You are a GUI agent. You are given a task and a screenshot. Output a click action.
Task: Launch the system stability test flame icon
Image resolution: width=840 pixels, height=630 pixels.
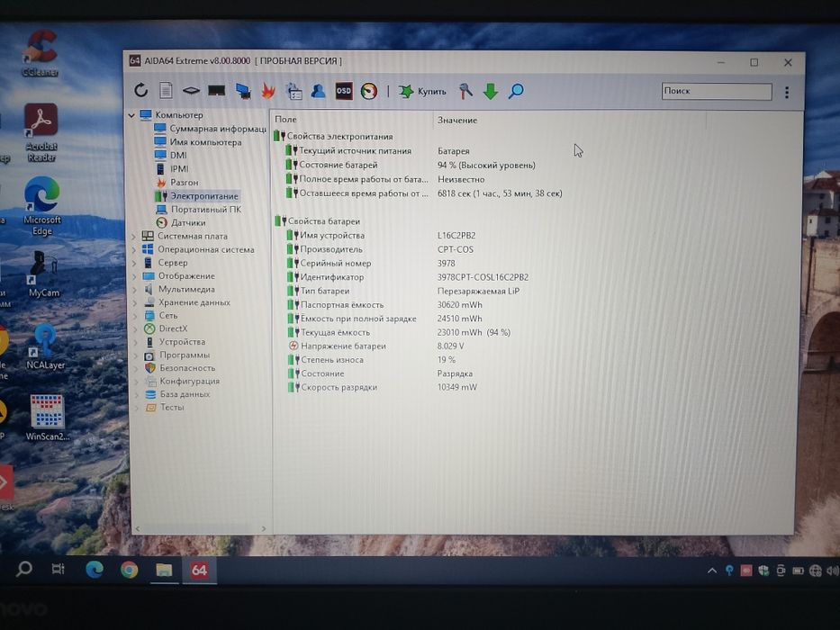268,91
